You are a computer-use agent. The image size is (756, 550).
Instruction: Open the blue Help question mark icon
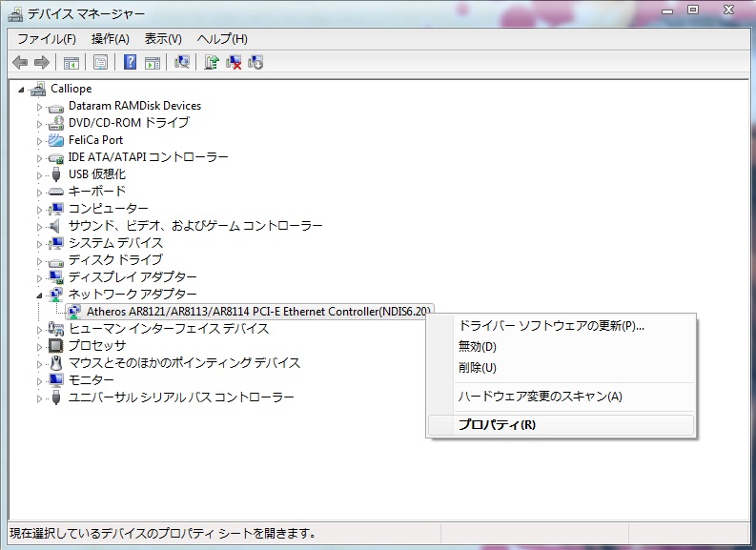pos(130,62)
